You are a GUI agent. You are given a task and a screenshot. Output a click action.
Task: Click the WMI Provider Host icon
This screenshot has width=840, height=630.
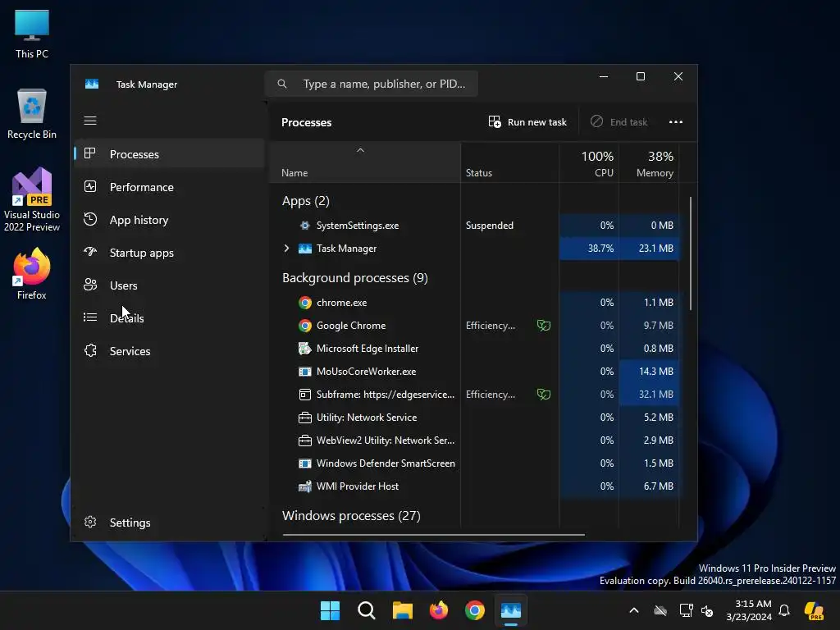tap(305, 486)
